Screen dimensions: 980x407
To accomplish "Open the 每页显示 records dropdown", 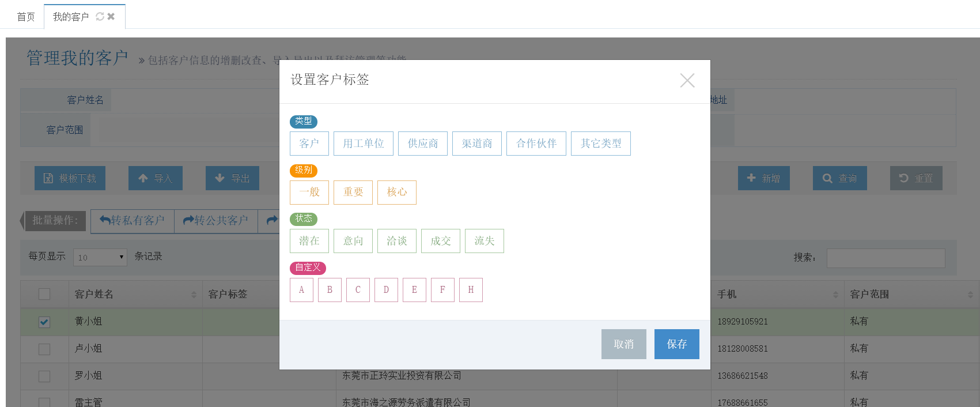I will coord(100,257).
